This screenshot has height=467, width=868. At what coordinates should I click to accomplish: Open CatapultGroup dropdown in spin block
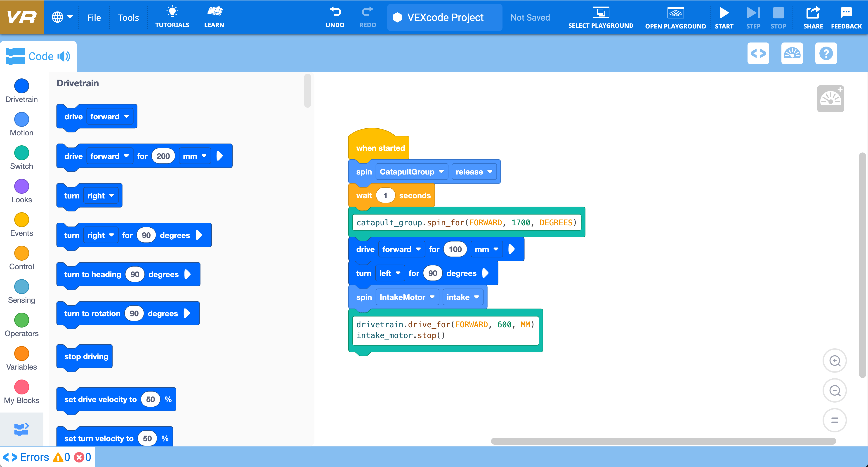tap(412, 172)
